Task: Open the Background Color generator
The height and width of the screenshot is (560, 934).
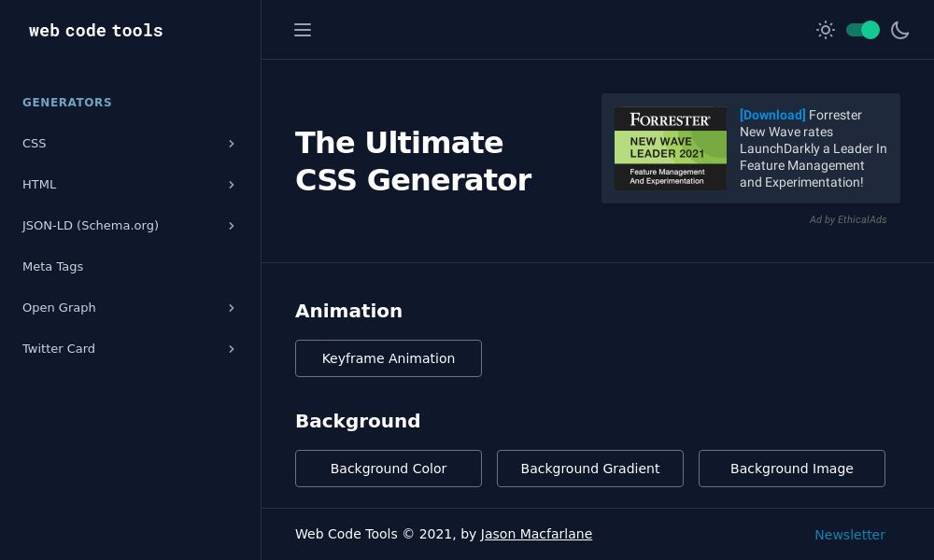Action: (389, 469)
